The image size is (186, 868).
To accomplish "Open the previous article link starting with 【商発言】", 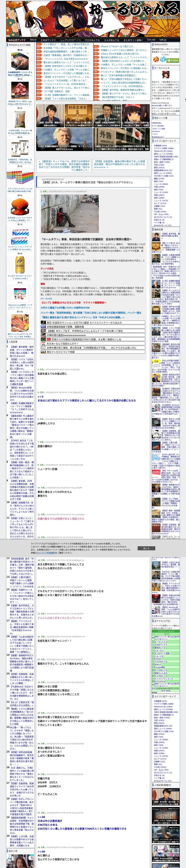I will [64, 165].
